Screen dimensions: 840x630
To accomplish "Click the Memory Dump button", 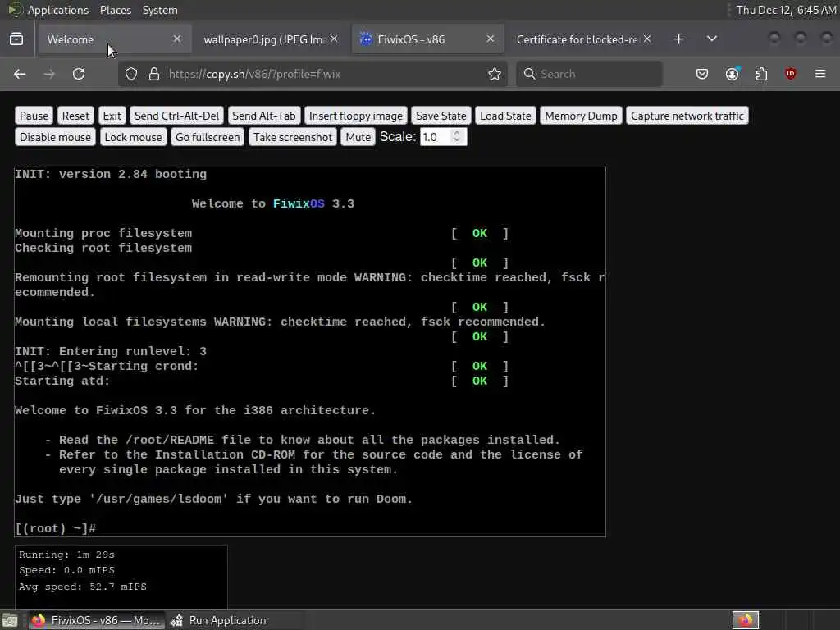I will (581, 116).
